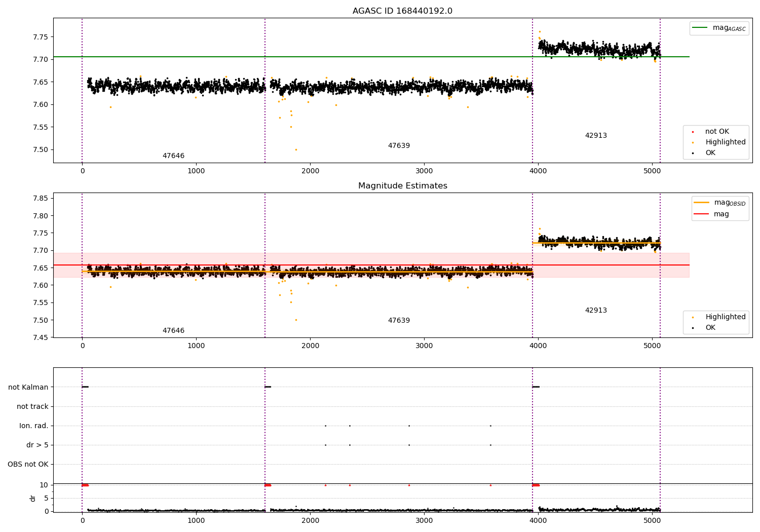This screenshot has width=760, height=532.
Task: Click x-axis tick 3000 in AGASC ID plot
Action: coord(424,171)
